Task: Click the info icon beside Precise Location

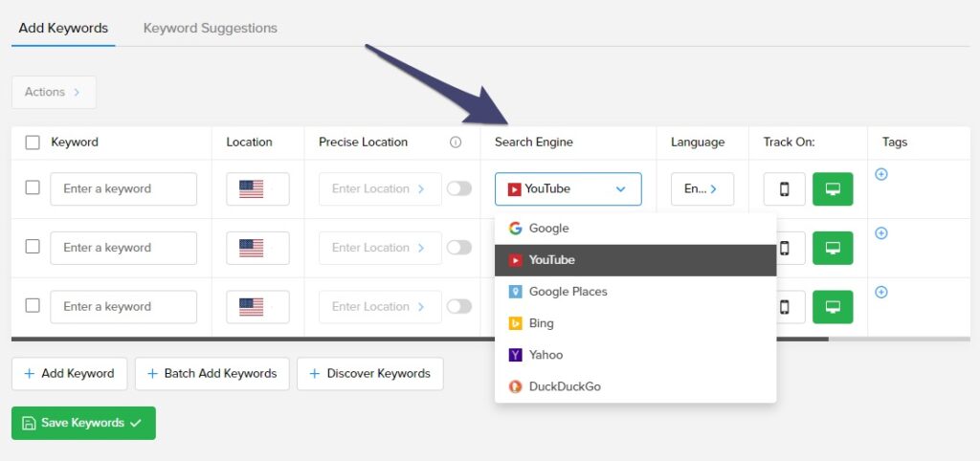Action: coord(456,143)
